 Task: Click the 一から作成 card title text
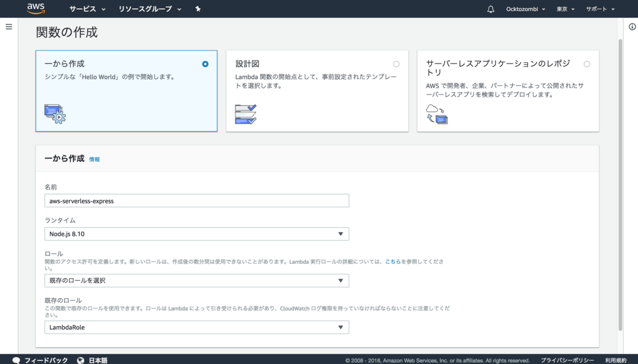[64, 64]
